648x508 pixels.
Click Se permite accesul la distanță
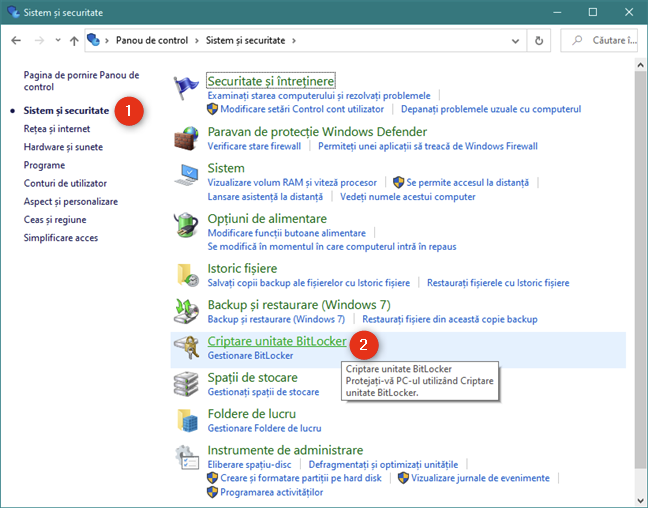pos(467,183)
